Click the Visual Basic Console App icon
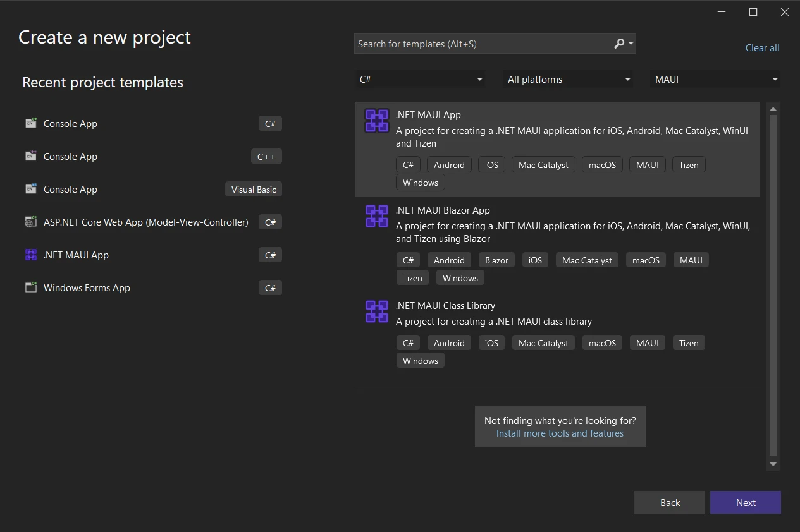This screenshot has height=532, width=800. click(x=31, y=190)
